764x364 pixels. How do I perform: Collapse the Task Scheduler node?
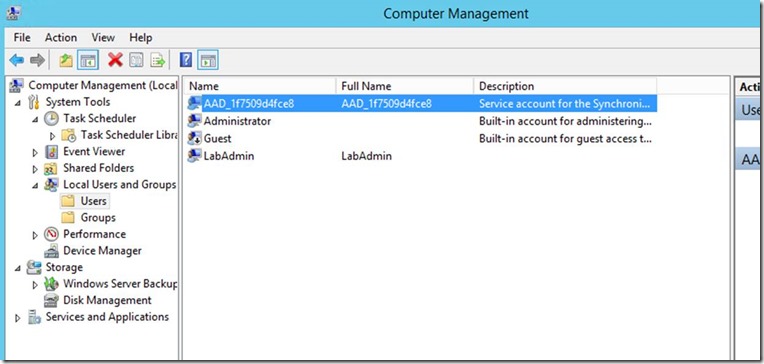click(35, 119)
